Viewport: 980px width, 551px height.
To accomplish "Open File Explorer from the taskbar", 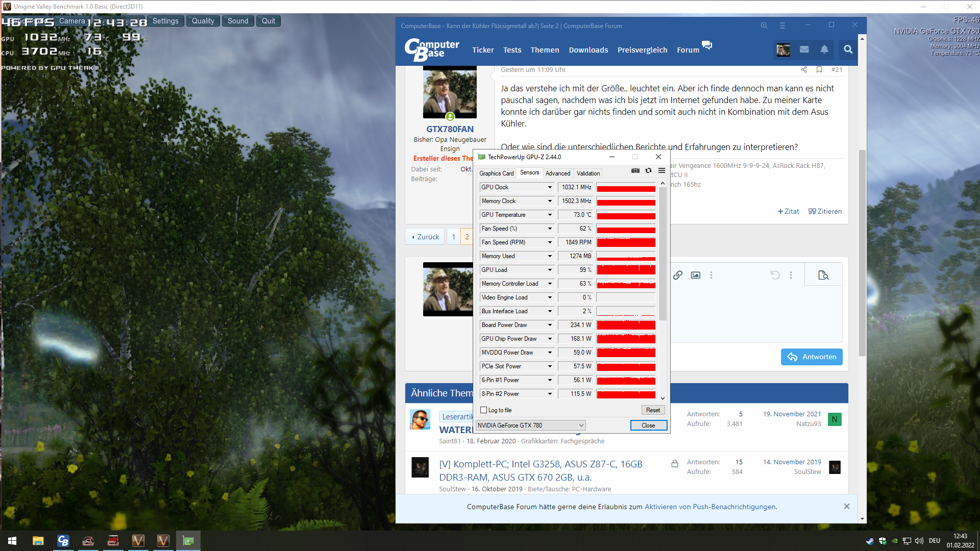I will (38, 541).
